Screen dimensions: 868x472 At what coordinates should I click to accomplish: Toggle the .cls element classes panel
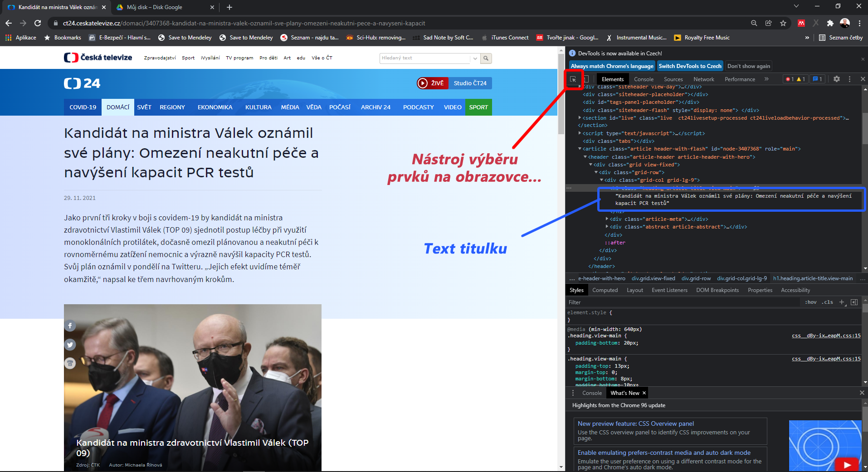(828, 302)
